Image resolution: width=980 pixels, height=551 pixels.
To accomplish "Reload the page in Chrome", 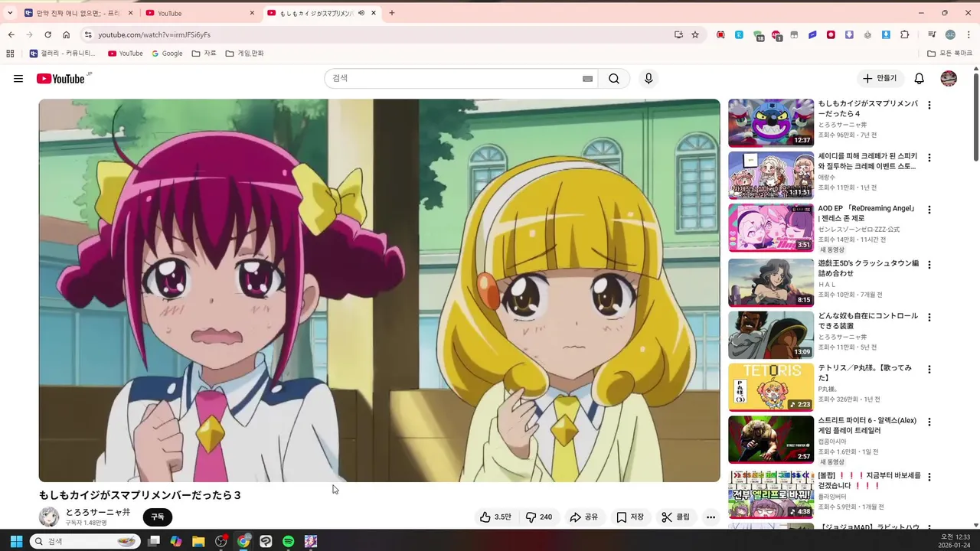I will pos(47,34).
